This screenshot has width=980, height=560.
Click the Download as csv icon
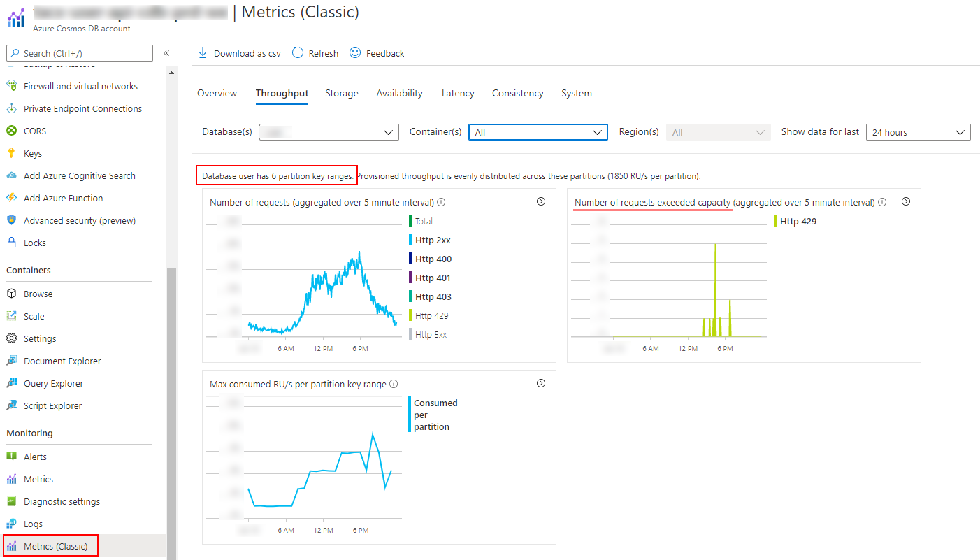tap(203, 53)
